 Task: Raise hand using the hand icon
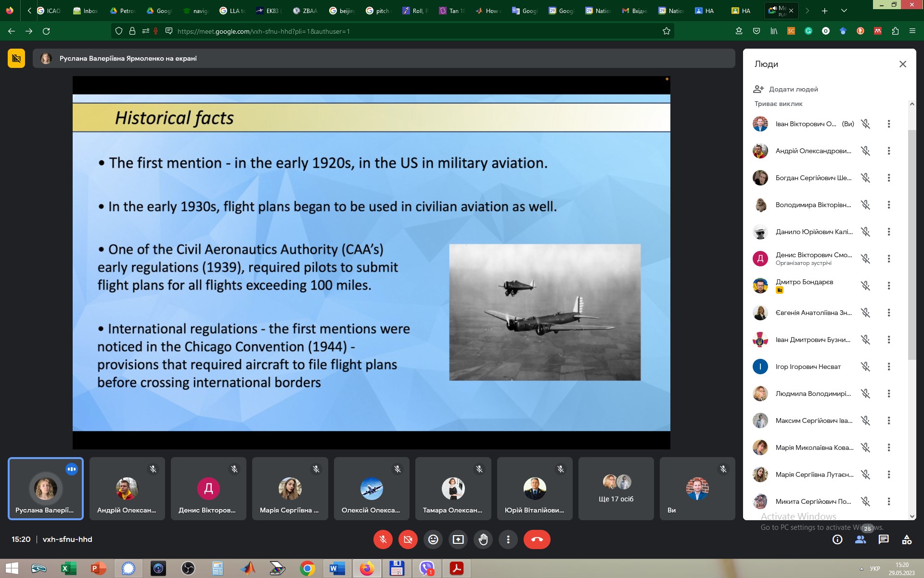point(483,539)
